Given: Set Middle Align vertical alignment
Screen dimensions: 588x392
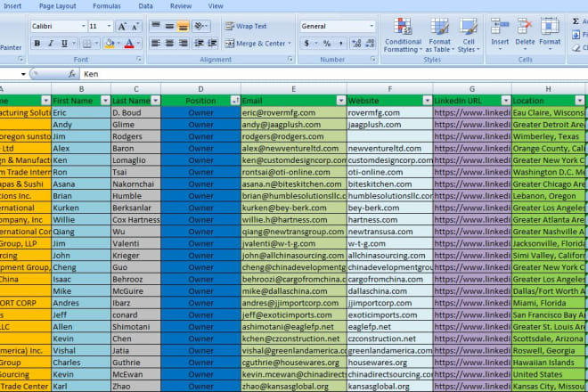Looking at the screenshot, I should [x=169, y=26].
